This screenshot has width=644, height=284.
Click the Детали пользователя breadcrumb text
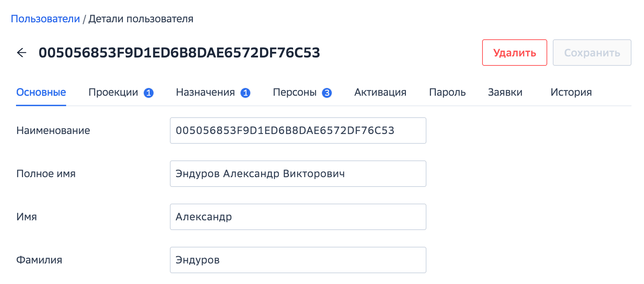141,19
